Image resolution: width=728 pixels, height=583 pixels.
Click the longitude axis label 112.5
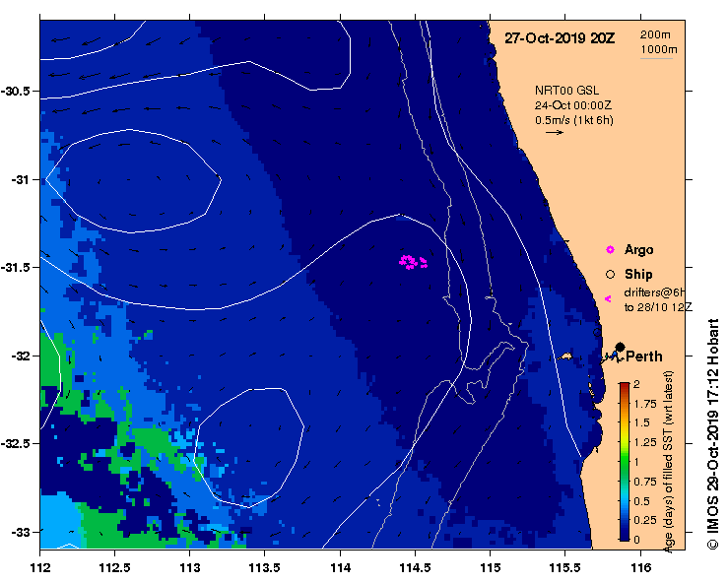114,567
